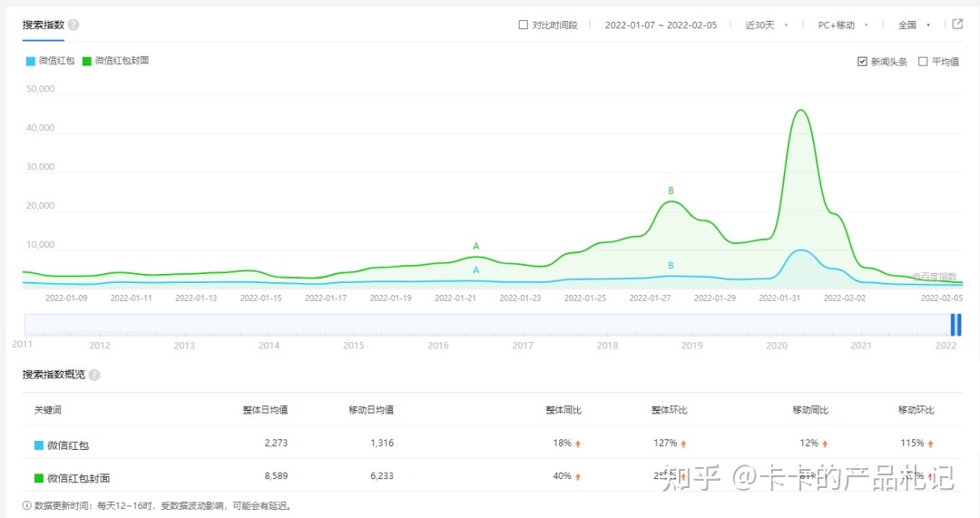
Task: Click red up arrow beside 12%
Action: click(825, 445)
